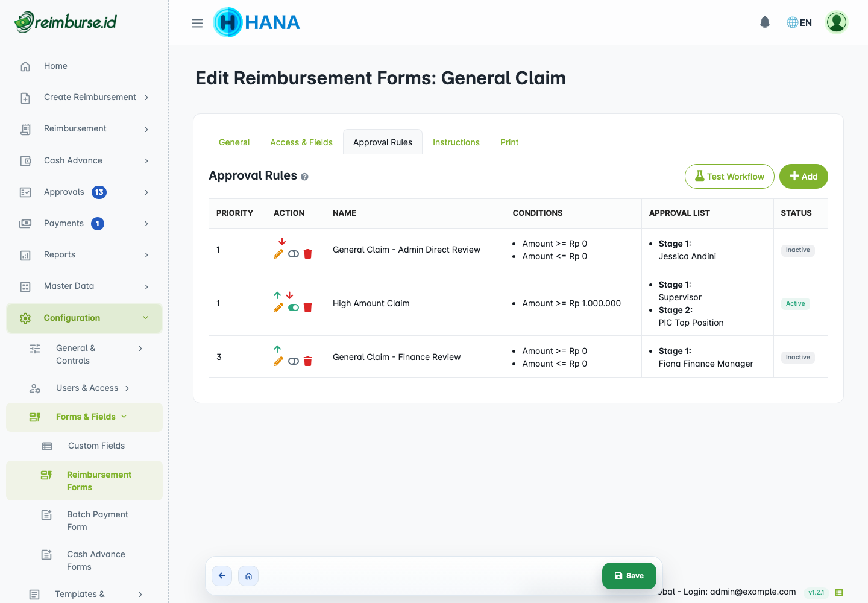The width and height of the screenshot is (868, 603).
Task: Edit the High Amount Claim rule
Action: pyautogui.click(x=278, y=308)
